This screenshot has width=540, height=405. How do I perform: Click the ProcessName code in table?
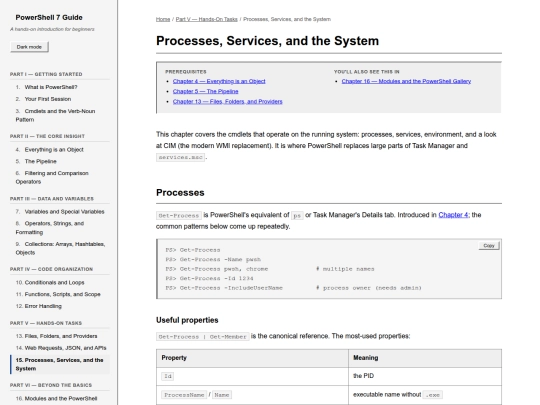(x=184, y=395)
